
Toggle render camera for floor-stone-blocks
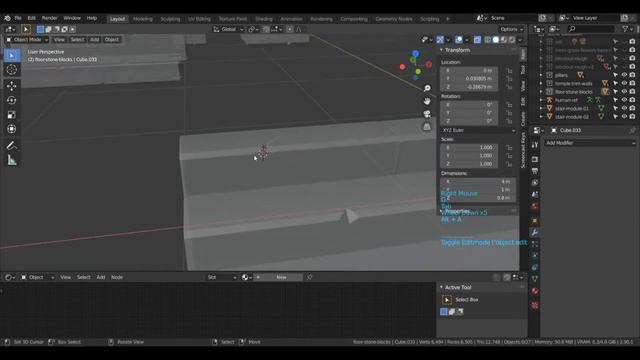pyautogui.click(x=632, y=92)
